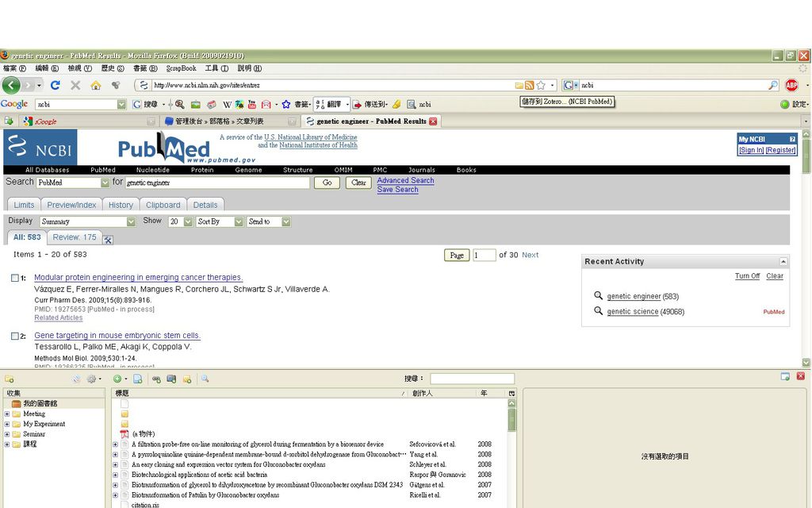Click the Zotero new collection folder icon
This screenshot has width=812, height=508.
pyautogui.click(x=10, y=379)
